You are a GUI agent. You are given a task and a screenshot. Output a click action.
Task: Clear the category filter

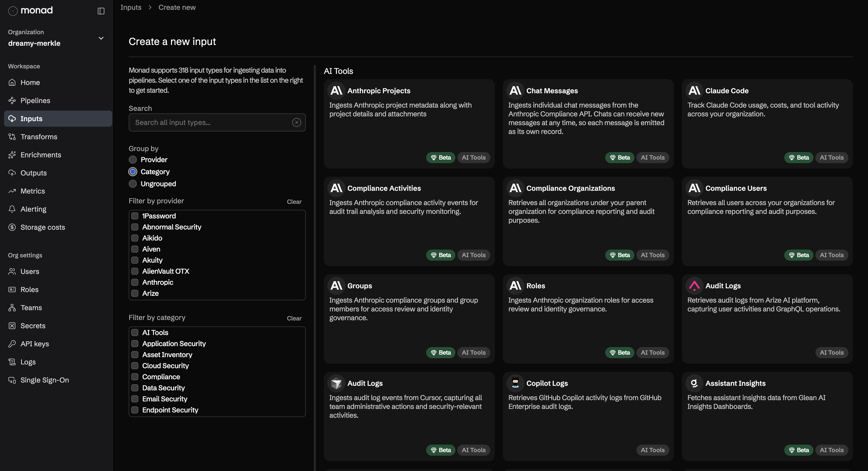pos(294,318)
